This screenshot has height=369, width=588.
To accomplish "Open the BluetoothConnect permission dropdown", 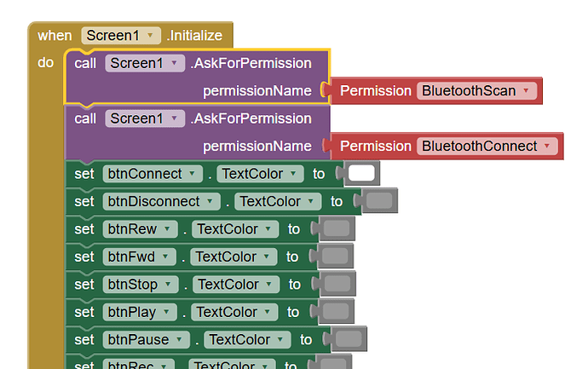I will click(487, 146).
